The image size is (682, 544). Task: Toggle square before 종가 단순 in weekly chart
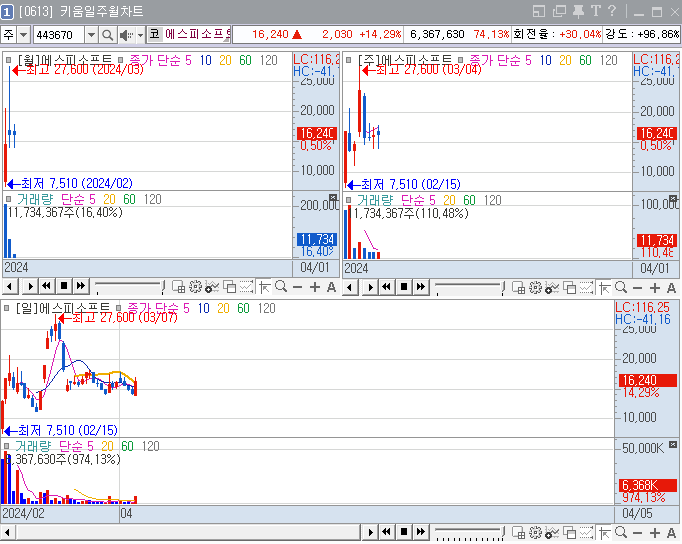(x=460, y=60)
